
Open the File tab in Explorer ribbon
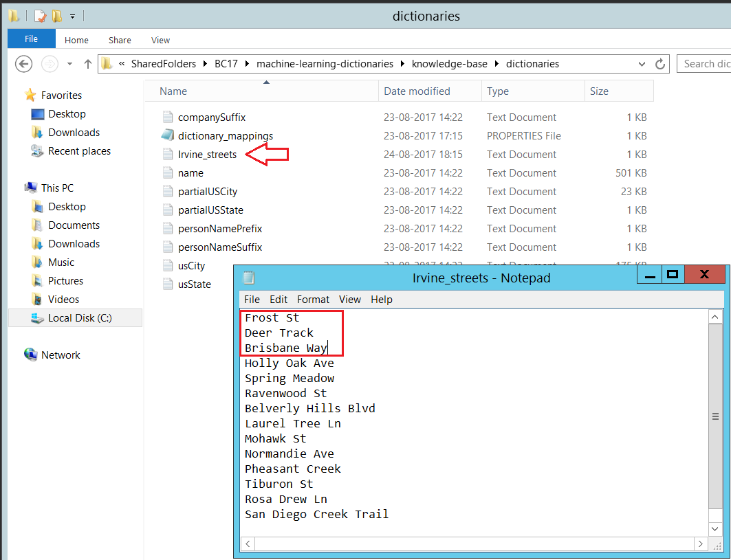tap(31, 38)
